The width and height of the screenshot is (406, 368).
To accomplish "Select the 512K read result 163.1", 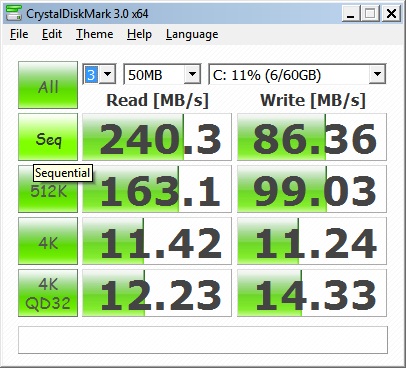I will pyautogui.click(x=157, y=189).
